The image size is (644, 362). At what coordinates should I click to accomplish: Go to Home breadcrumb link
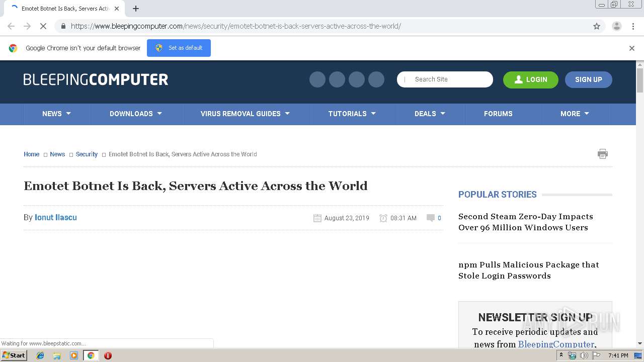[31, 154]
